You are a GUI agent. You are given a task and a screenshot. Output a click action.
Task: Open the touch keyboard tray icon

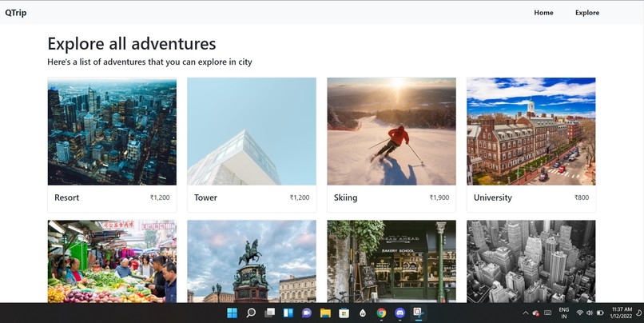[547, 313]
